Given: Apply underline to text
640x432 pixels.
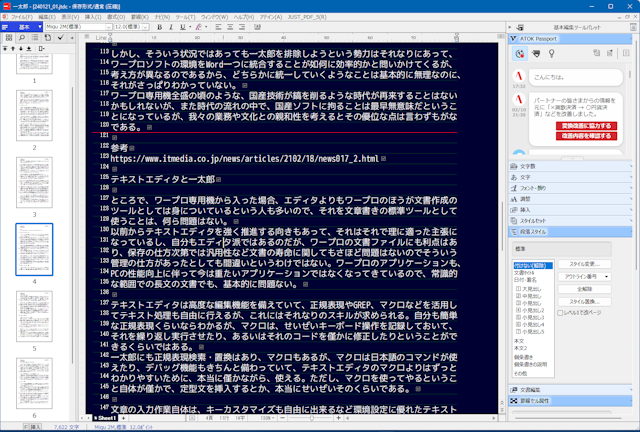Looking at the screenshot, I should click(x=182, y=27).
